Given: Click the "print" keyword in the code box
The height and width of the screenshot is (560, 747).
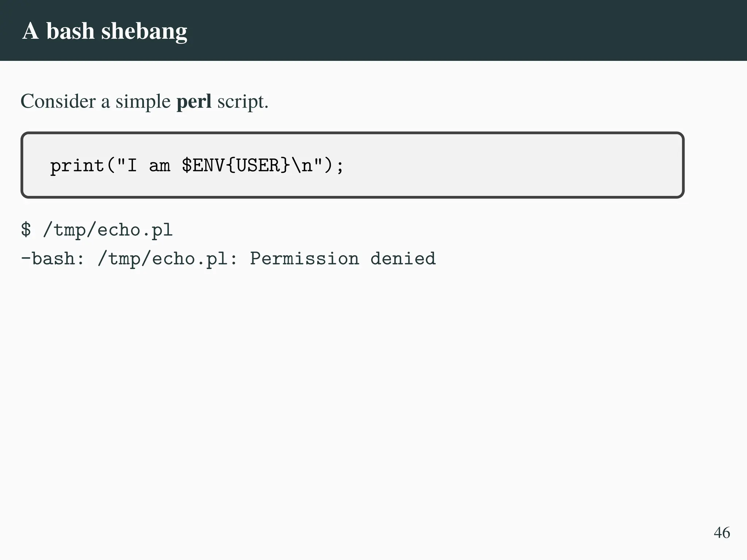Looking at the screenshot, I should pos(77,166).
